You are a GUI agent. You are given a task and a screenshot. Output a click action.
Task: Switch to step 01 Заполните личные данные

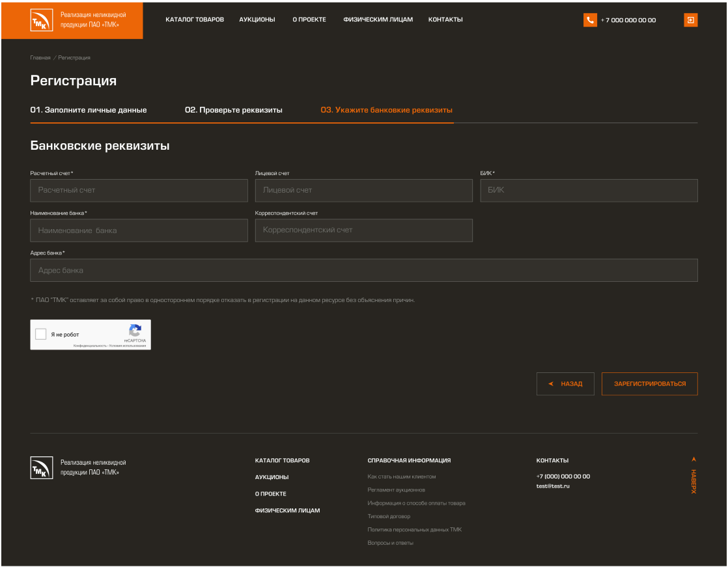(89, 110)
